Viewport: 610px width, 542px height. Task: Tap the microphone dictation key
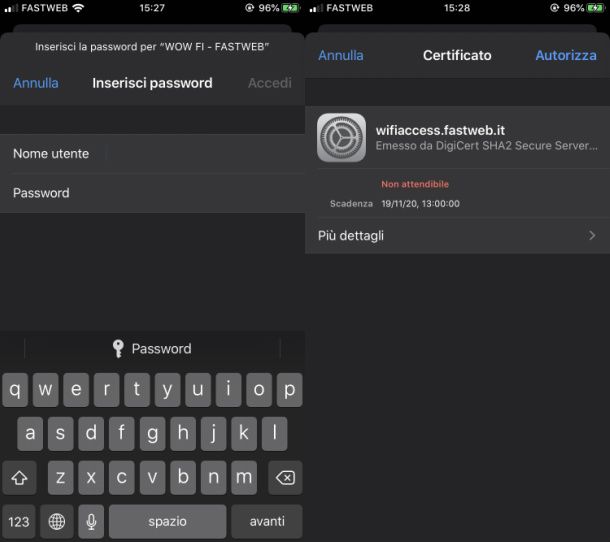pyautogui.click(x=91, y=521)
